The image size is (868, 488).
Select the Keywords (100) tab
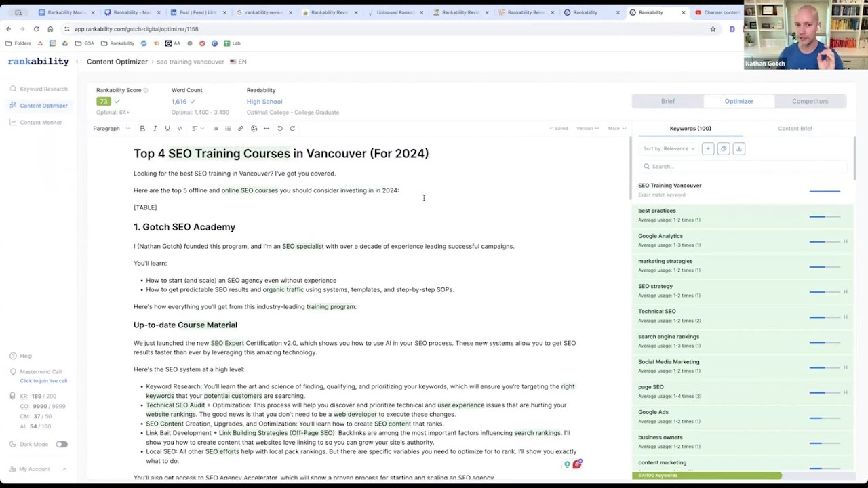coord(690,128)
